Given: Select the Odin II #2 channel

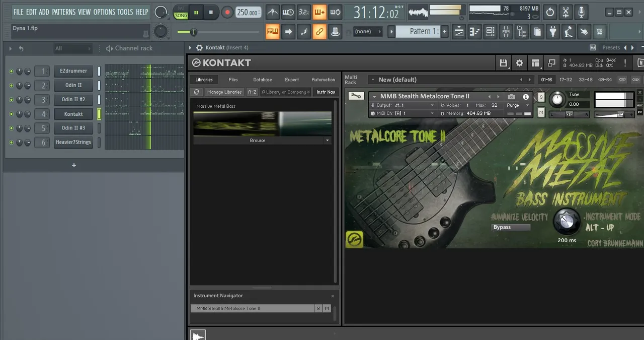Looking at the screenshot, I should coord(73,100).
